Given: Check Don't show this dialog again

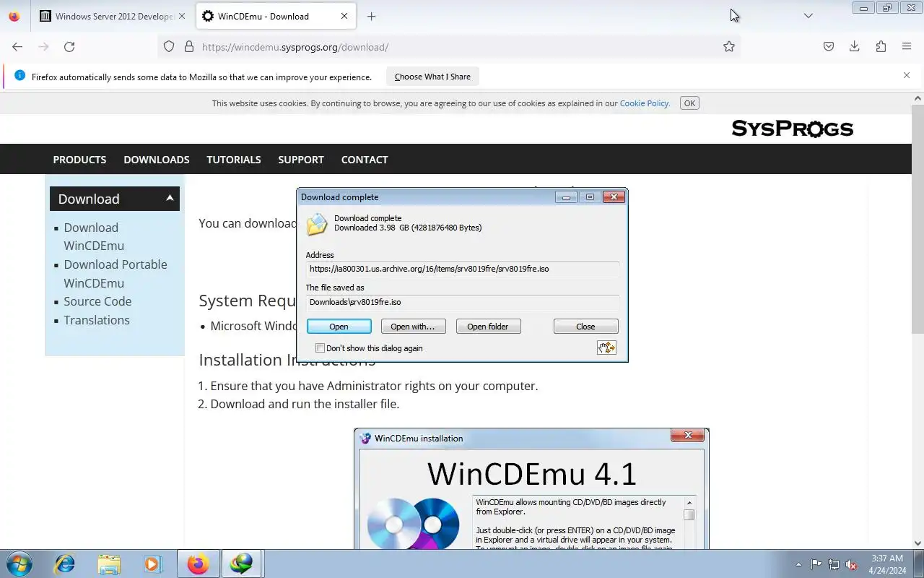Looking at the screenshot, I should coord(321,348).
